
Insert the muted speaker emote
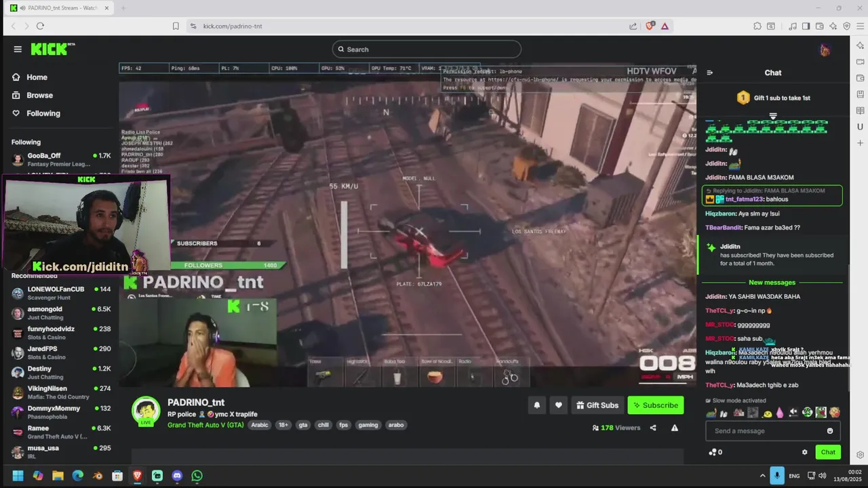coord(793,412)
